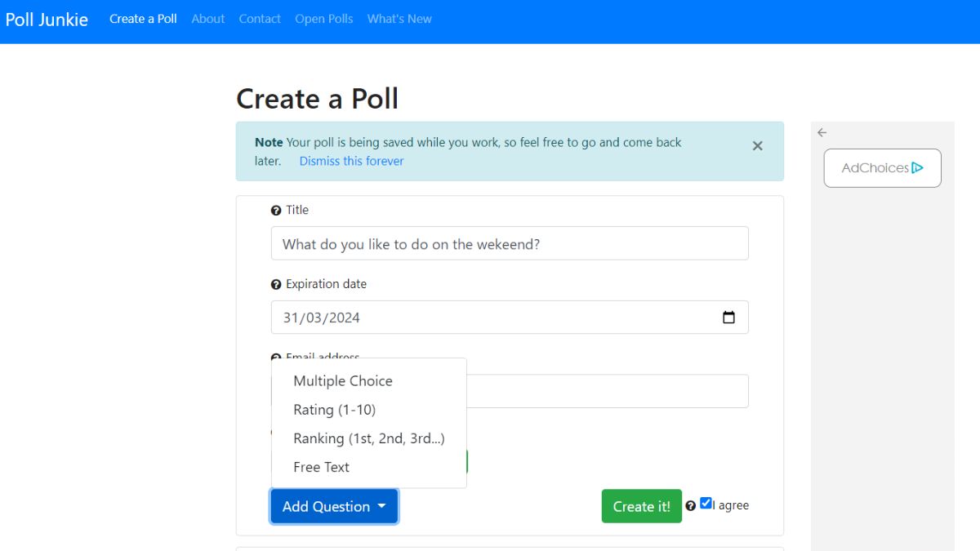Click the help icon beside Expiration date
The height and width of the screenshot is (551, 980).
pyautogui.click(x=276, y=285)
